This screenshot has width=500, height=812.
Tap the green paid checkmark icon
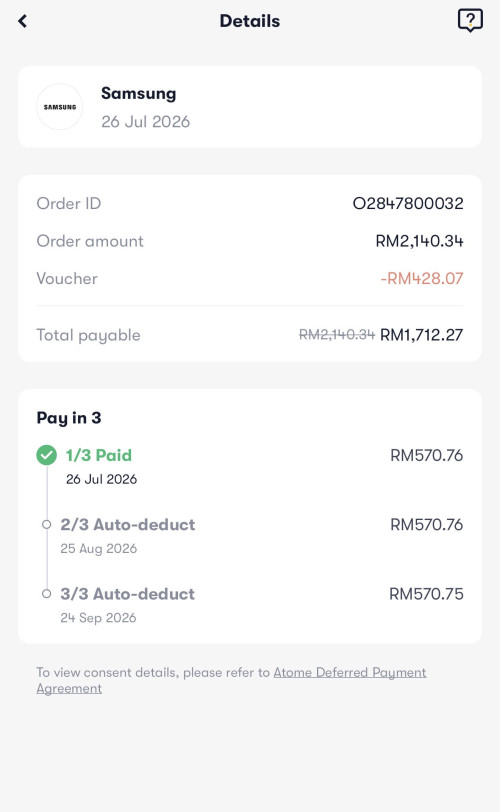point(47,455)
